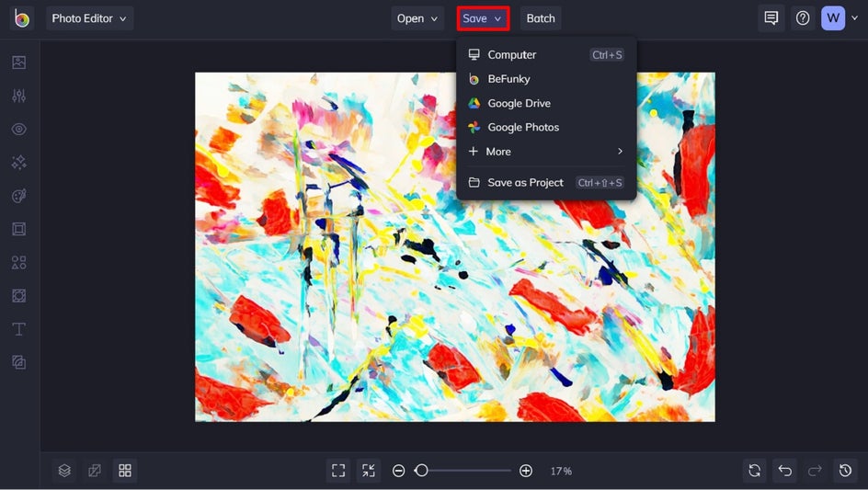Viewport: 868px width, 490px height.
Task: Click the flatten layers icon
Action: click(95, 471)
